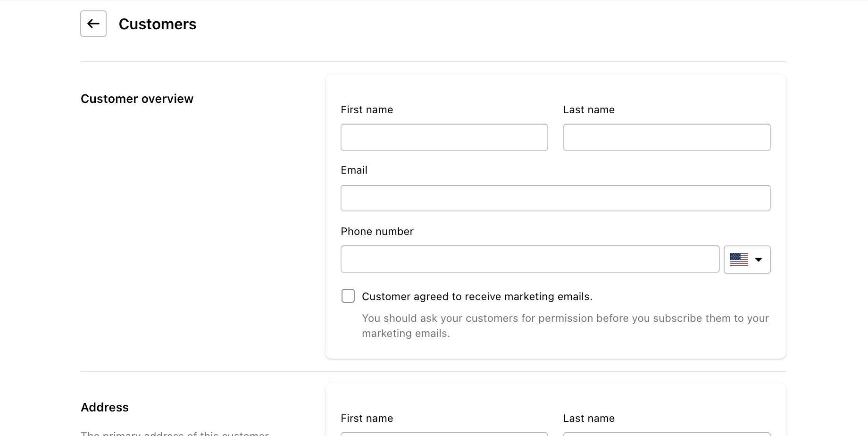Click into the Phone number input field
Image resolution: width=868 pixels, height=436 pixels.
(x=530, y=259)
